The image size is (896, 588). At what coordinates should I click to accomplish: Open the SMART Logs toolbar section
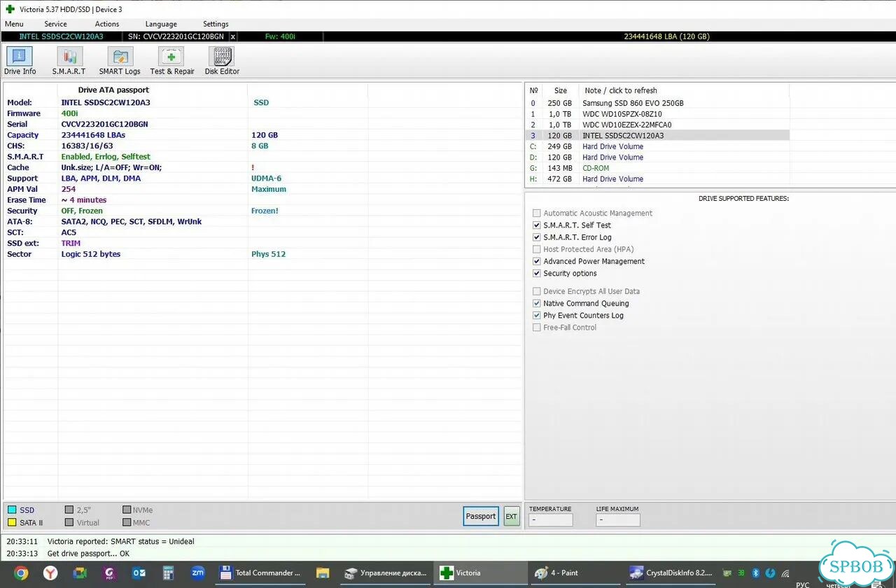tap(120, 61)
